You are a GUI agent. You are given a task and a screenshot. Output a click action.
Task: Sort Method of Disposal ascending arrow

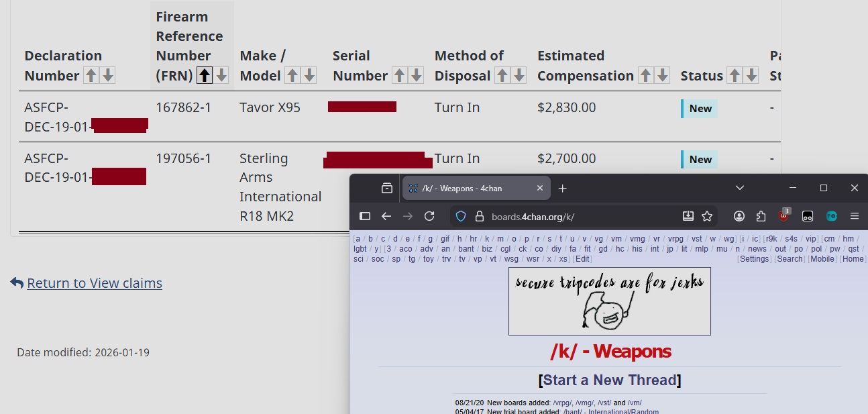click(x=502, y=75)
